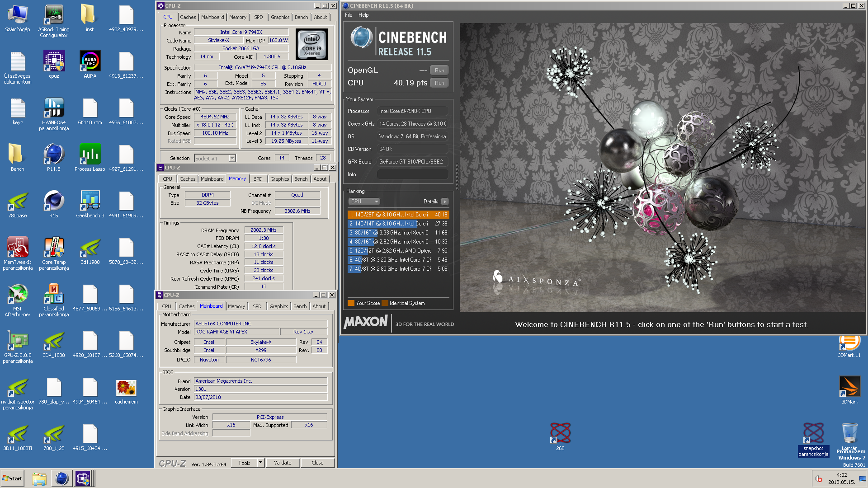Open the Core Temp shortcut

pyautogui.click(x=54, y=253)
